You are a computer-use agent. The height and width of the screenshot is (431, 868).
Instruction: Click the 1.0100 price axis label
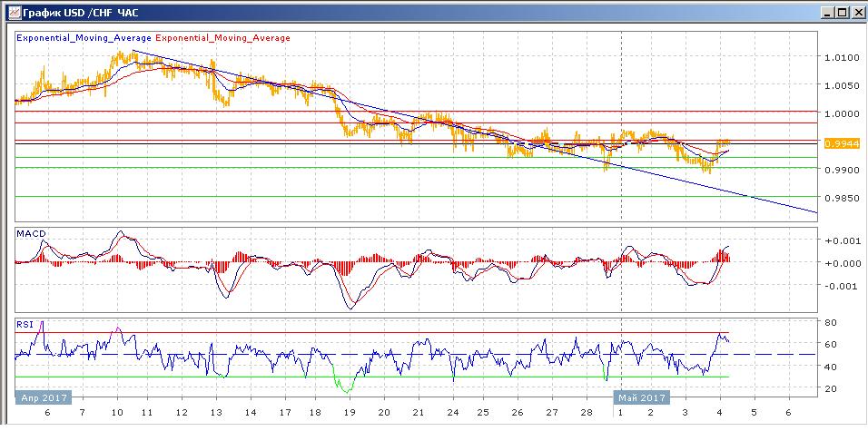point(841,57)
